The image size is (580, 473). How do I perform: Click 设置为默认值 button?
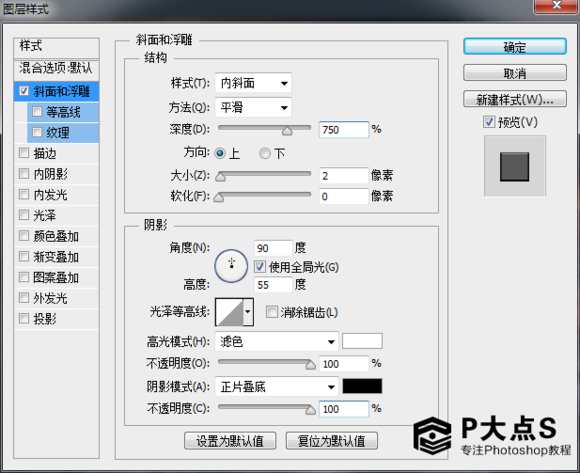click(x=230, y=441)
